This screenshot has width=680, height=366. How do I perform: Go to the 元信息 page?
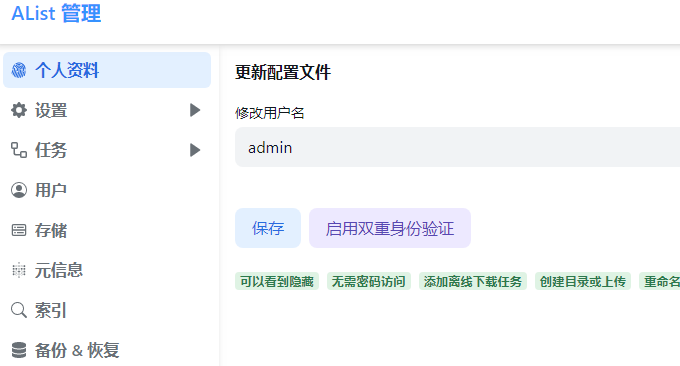107,270
